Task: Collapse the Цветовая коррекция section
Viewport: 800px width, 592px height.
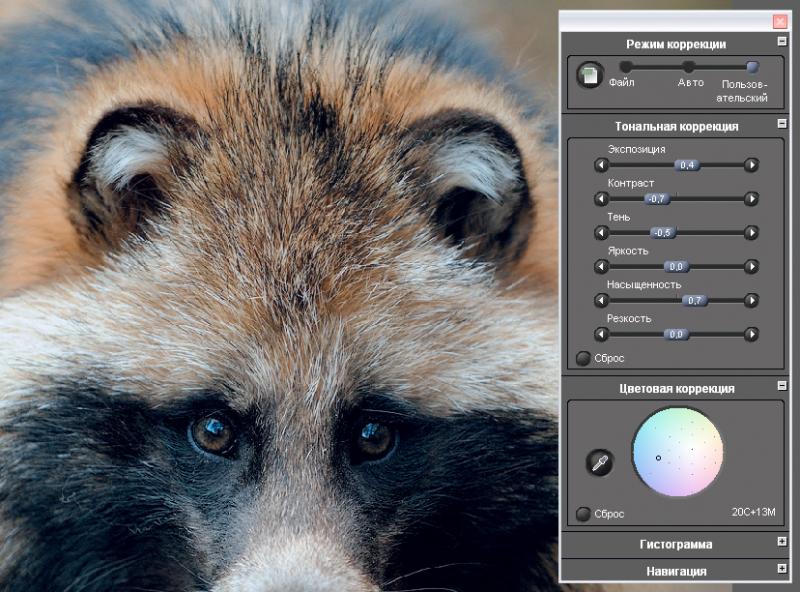Action: click(x=782, y=386)
